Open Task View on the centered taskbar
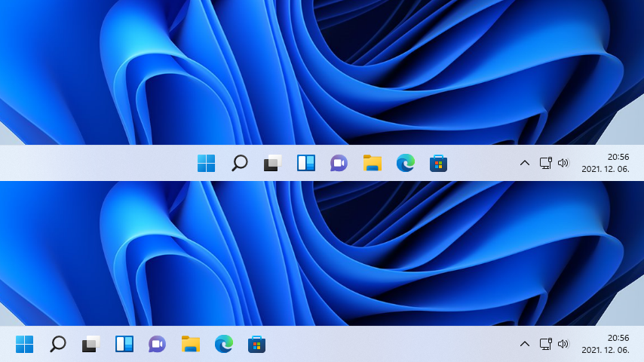 pos(273,163)
